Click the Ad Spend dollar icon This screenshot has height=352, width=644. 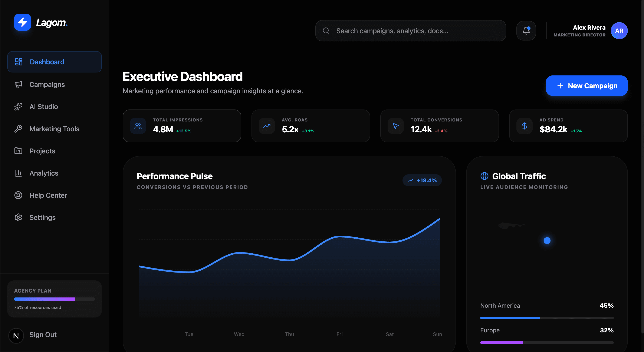pyautogui.click(x=525, y=126)
